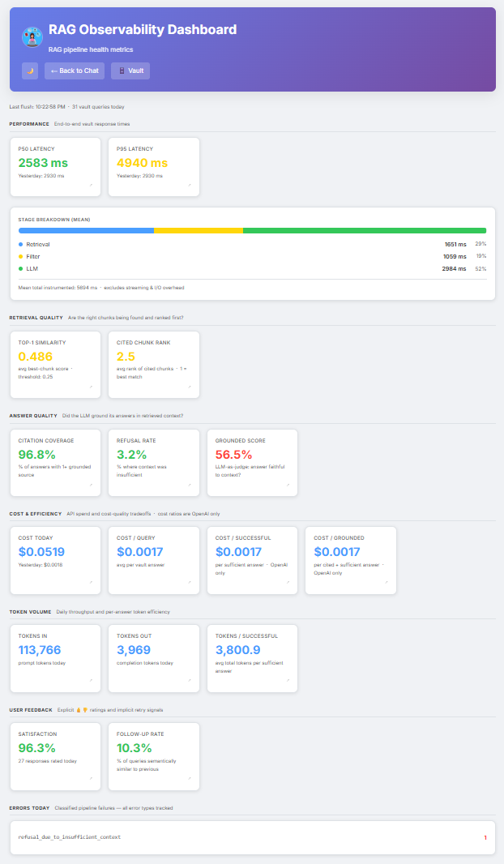Expand the P50 Latency card arrow
This screenshot has height=864, width=504.
pos(91,186)
